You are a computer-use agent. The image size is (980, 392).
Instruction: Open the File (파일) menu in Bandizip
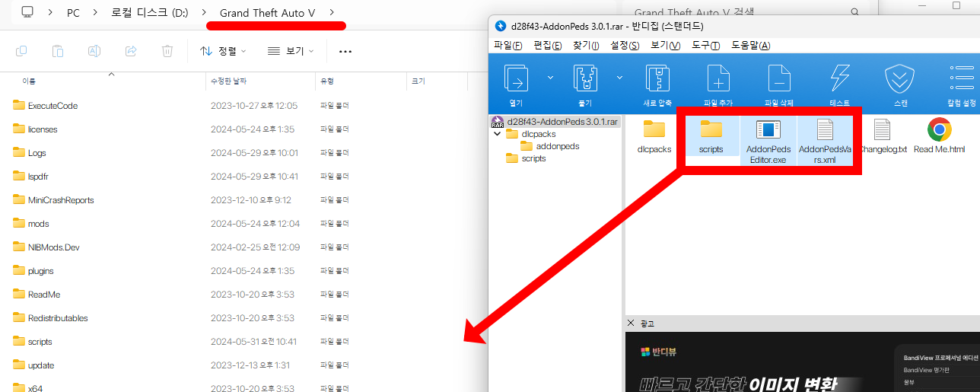coord(508,46)
